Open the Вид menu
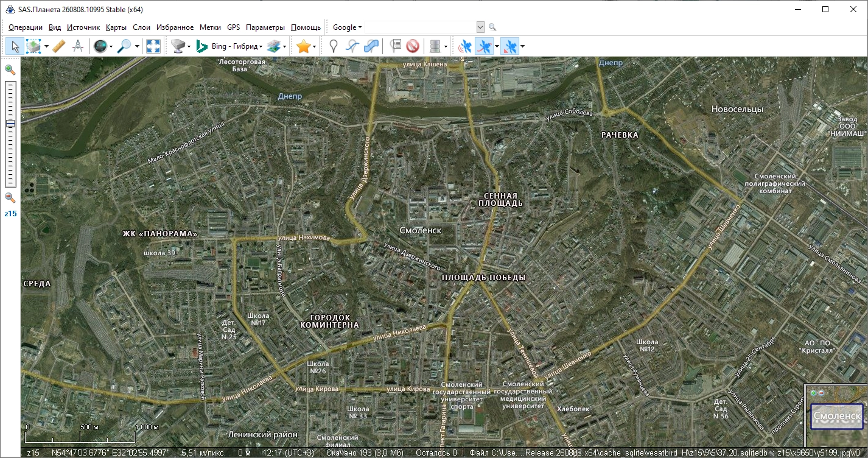This screenshot has width=868, height=458. tap(55, 27)
